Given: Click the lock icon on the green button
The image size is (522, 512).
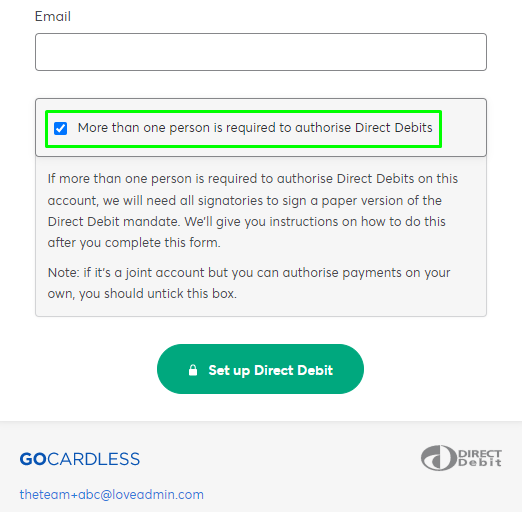Looking at the screenshot, I should tap(193, 370).
